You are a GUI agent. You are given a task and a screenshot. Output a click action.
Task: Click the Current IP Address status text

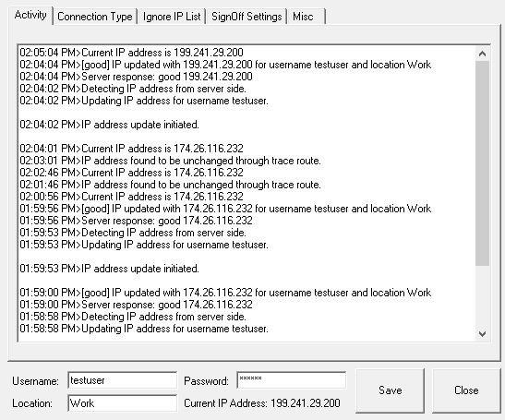click(262, 403)
